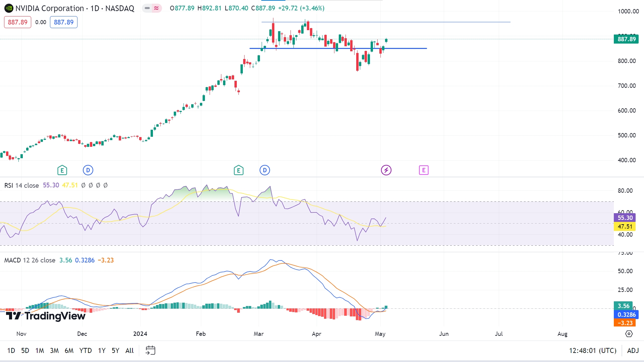Viewport: 644px width, 362px height.
Task: Open the chart scale settings gear
Action: 629,334
